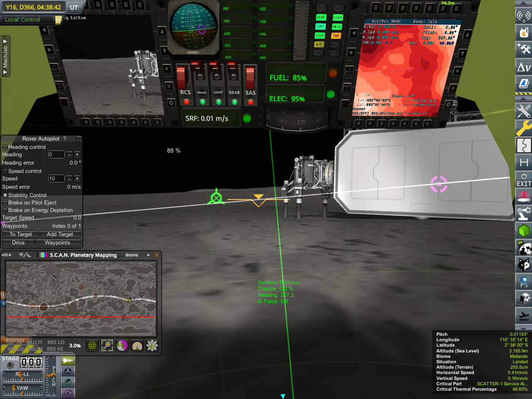Enable Heading control checkbox
The height and width of the screenshot is (399, 532).
[5, 147]
